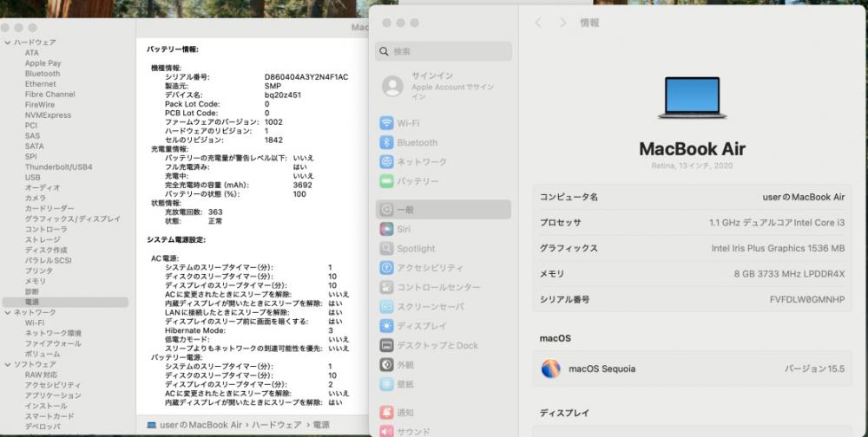Click the macOS Sequoia logo icon
This screenshot has height=437, width=868.
[x=551, y=369]
